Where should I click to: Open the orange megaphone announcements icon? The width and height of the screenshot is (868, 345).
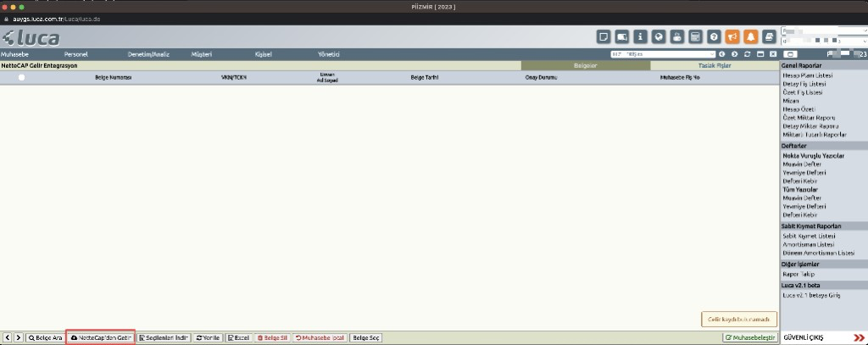pos(732,36)
